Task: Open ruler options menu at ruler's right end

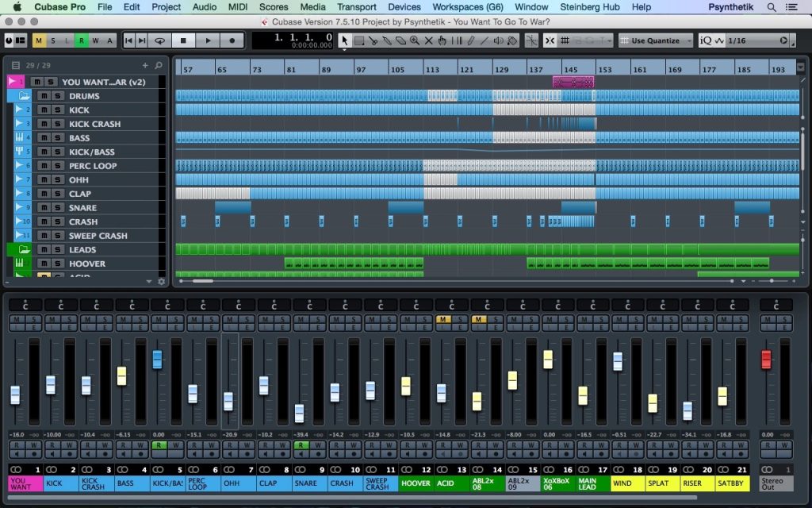Action: [801, 67]
